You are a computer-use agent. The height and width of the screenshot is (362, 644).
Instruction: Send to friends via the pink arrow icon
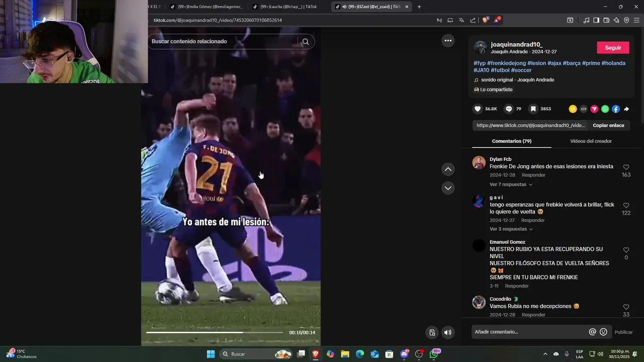click(594, 109)
